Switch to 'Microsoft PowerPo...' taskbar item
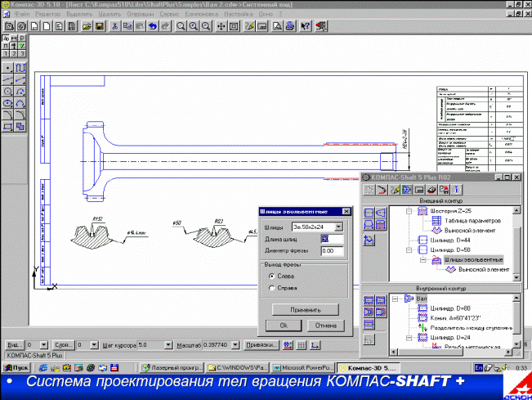The width and height of the screenshot is (532, 400). point(303,368)
